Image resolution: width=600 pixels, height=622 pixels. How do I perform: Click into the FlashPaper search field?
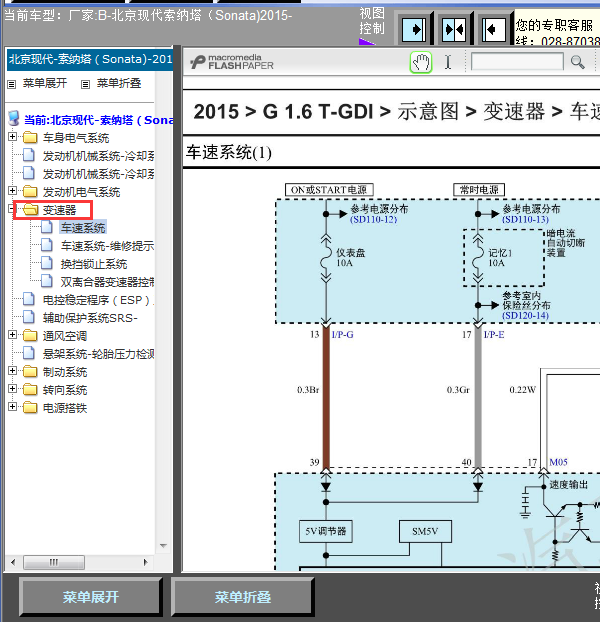pos(517,62)
